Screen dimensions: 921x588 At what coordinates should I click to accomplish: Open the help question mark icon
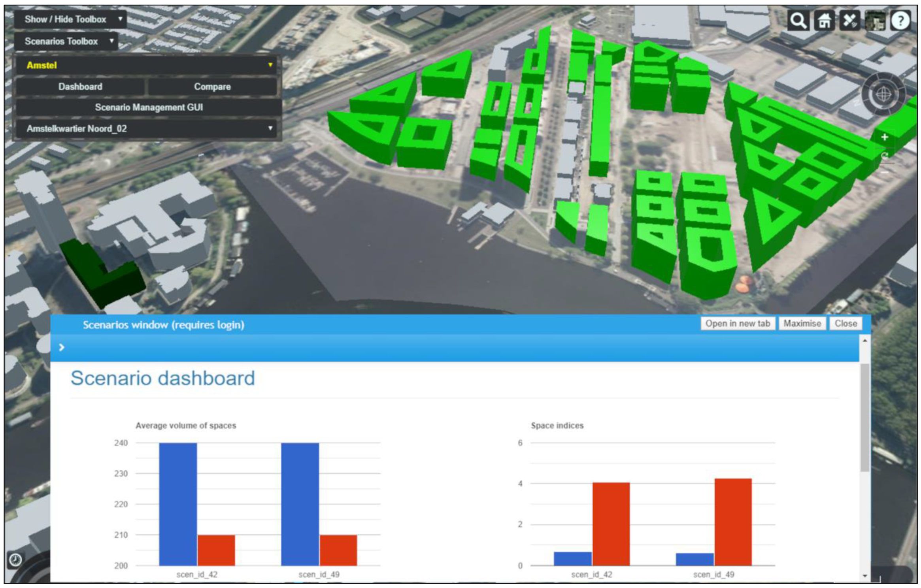[x=900, y=21]
